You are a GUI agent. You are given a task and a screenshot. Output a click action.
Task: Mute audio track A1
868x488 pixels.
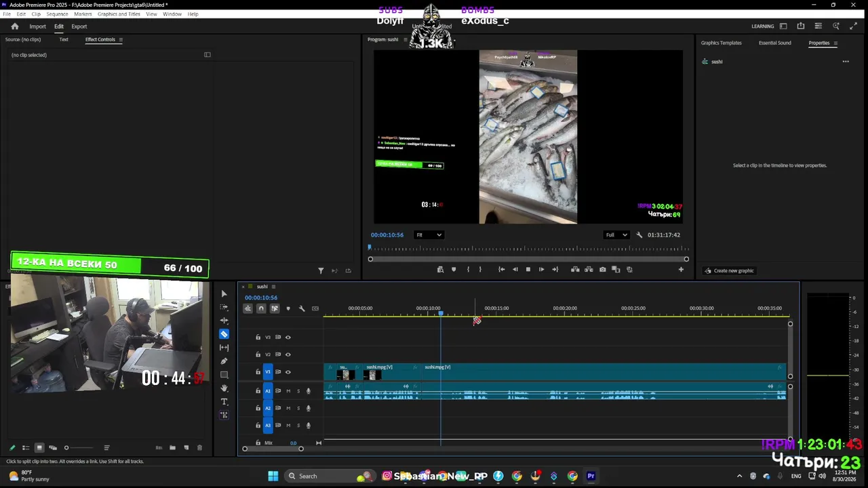[x=288, y=391]
